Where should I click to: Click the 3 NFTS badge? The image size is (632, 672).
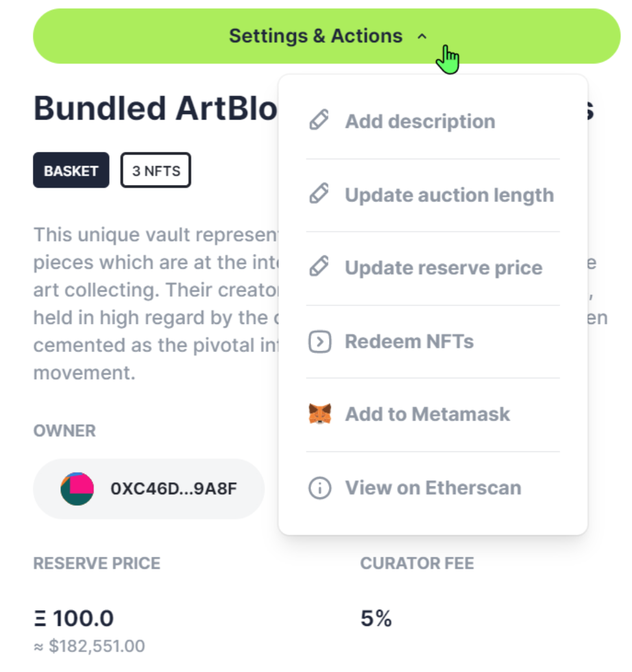[x=156, y=170]
